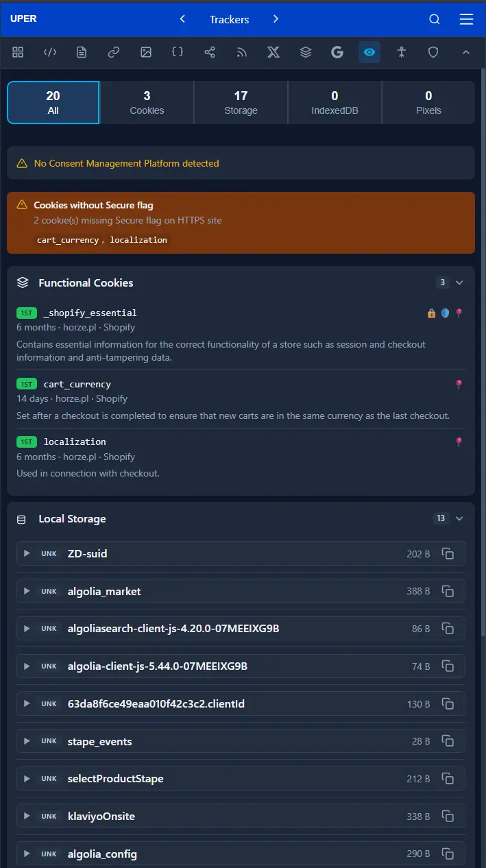Viewport: 486px width, 868px height.
Task: Copy the stape_events value
Action: [448, 741]
